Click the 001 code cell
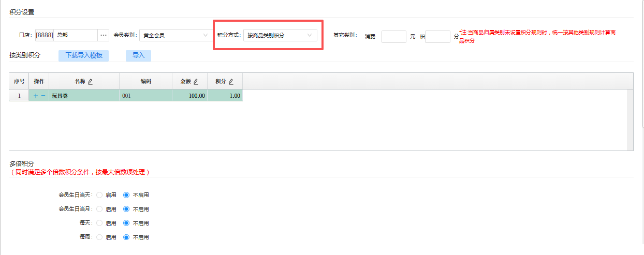The width and height of the screenshot is (644, 255). (x=146, y=96)
